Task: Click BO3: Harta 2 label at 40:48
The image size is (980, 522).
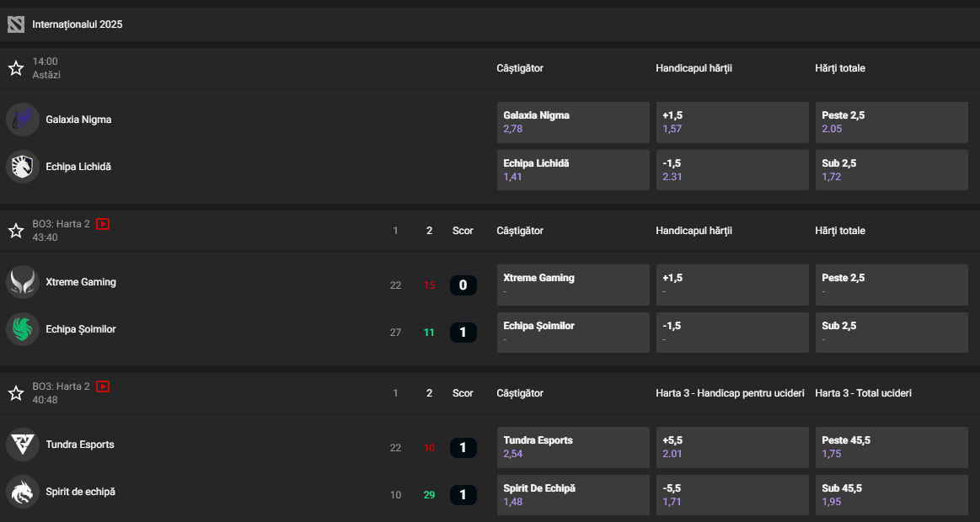Action: pos(62,386)
